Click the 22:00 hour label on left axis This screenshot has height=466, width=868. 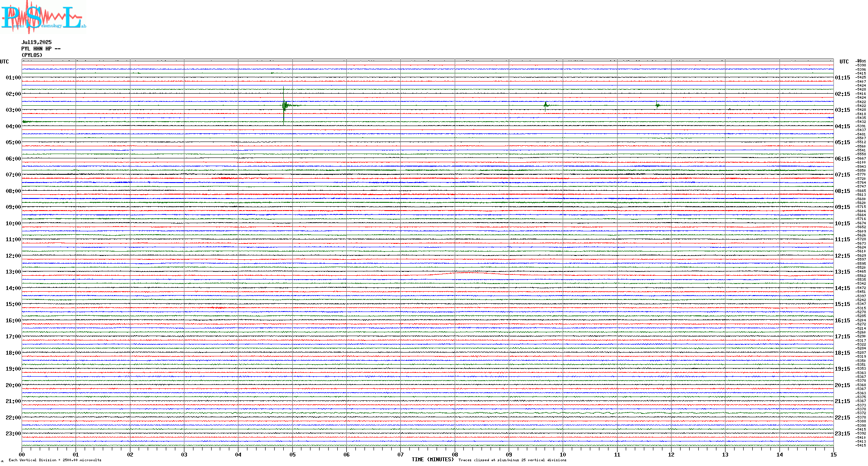(13, 418)
